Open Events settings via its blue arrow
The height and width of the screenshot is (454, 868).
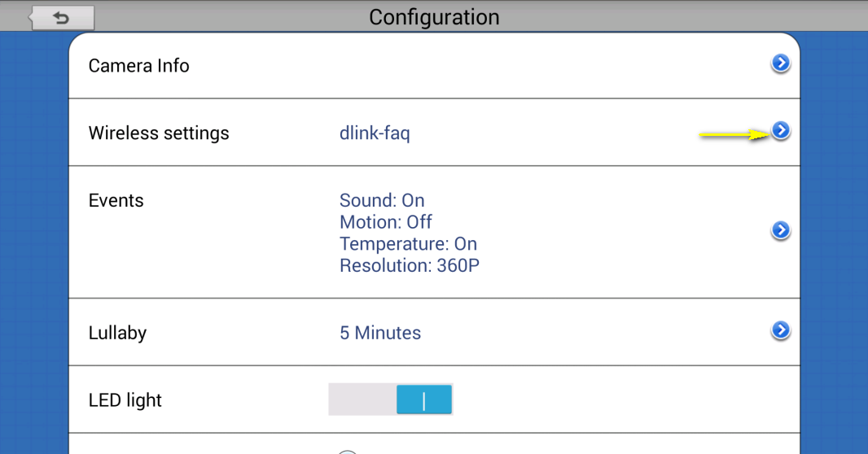tap(780, 231)
